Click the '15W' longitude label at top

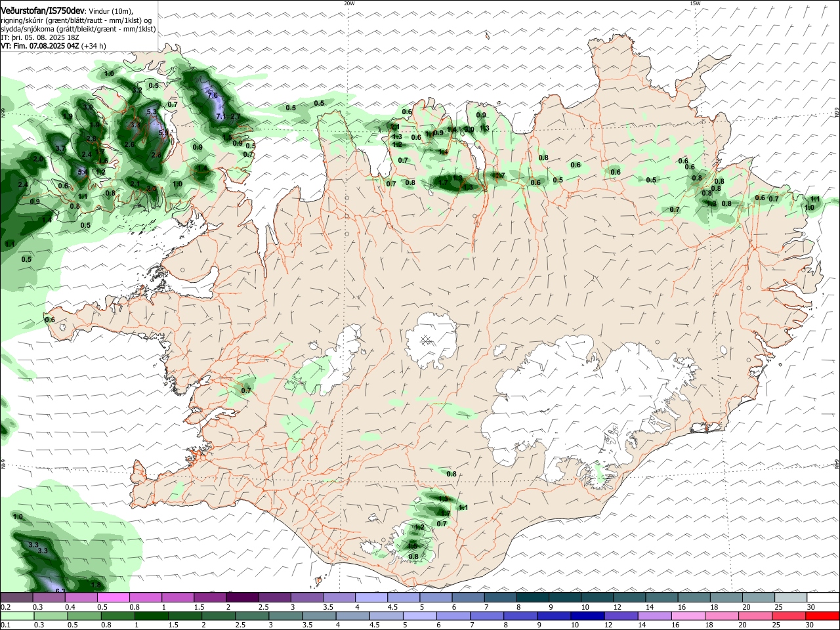tap(695, 3)
